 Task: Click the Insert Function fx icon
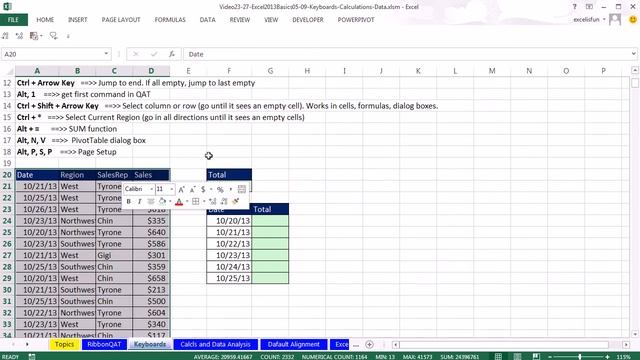pos(172,54)
